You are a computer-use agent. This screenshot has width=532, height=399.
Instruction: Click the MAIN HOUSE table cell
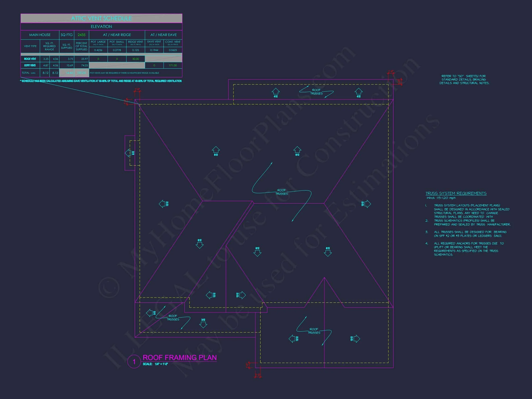pyautogui.click(x=40, y=35)
